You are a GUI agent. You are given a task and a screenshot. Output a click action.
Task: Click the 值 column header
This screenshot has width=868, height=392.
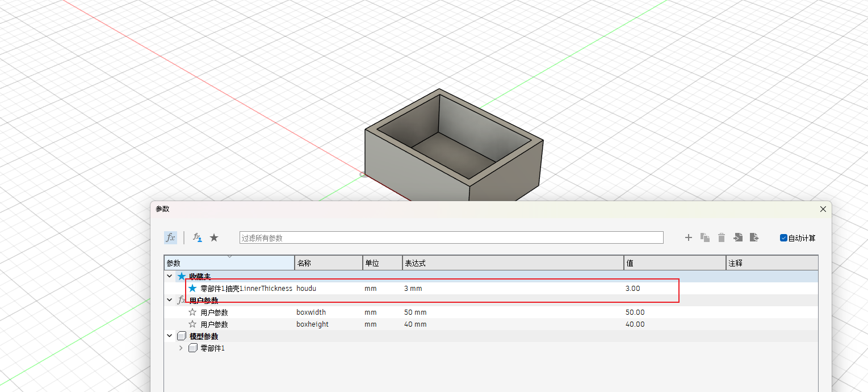pyautogui.click(x=674, y=263)
